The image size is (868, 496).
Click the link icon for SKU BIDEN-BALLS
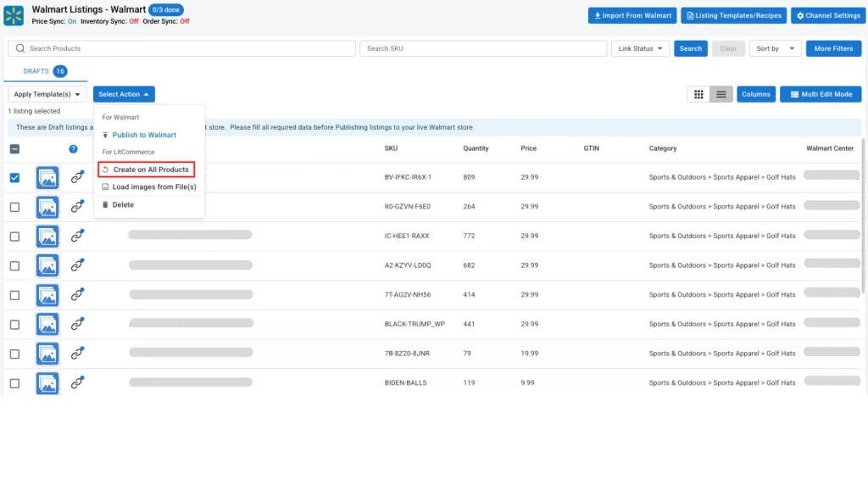[x=77, y=382]
